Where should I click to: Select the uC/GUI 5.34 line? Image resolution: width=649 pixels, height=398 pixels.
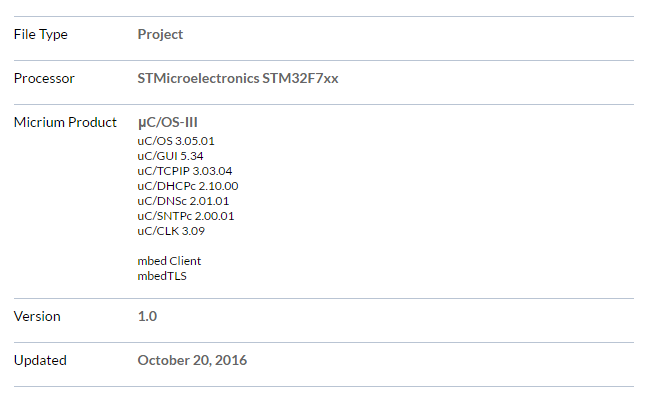pyautogui.click(x=171, y=156)
